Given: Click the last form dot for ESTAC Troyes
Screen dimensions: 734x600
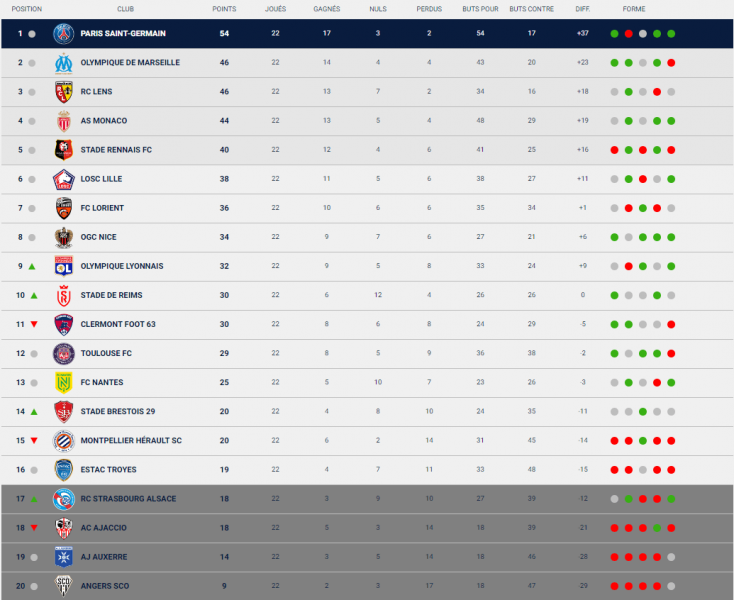Looking at the screenshot, I should point(671,469).
